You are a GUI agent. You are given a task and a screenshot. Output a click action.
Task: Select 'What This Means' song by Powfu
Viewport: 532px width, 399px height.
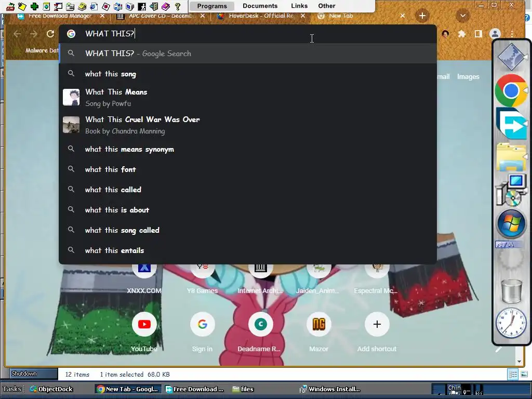coord(248,97)
